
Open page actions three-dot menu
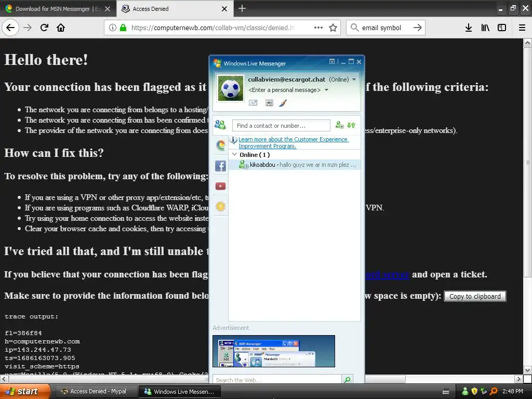318,28
